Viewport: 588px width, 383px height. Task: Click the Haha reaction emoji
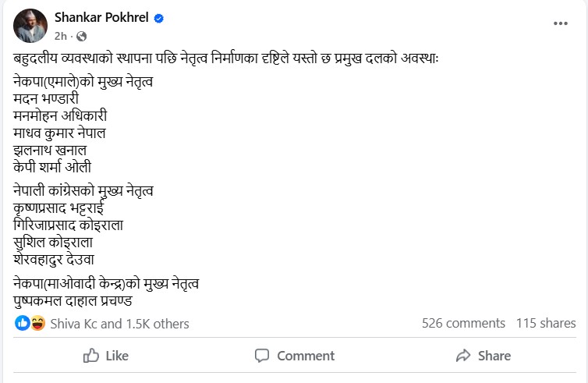37,323
